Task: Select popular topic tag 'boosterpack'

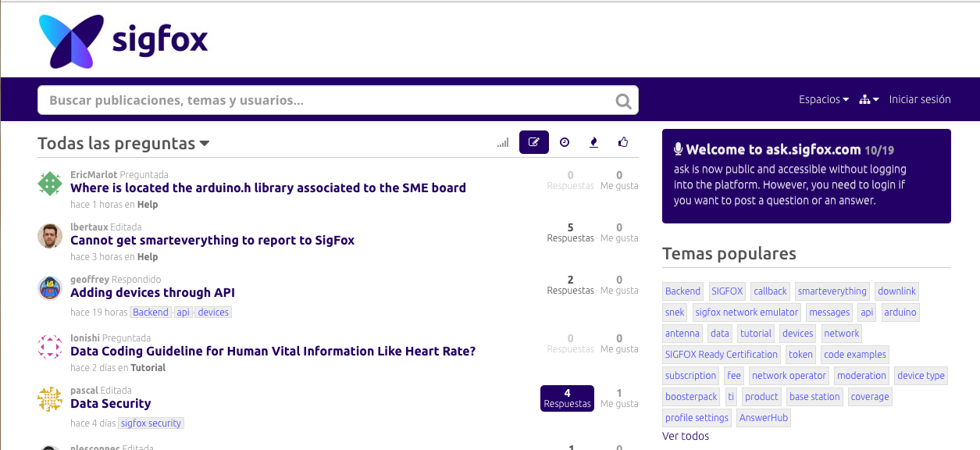Action: [x=691, y=397]
